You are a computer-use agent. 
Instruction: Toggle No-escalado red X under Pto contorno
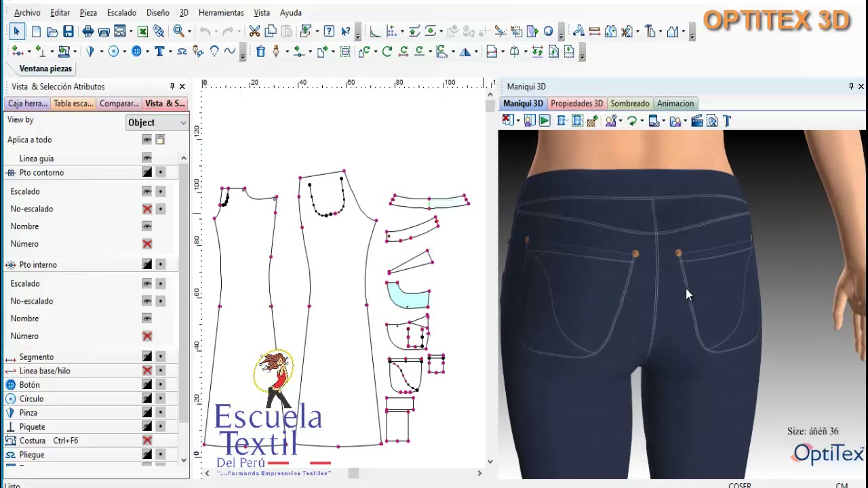tap(146, 209)
